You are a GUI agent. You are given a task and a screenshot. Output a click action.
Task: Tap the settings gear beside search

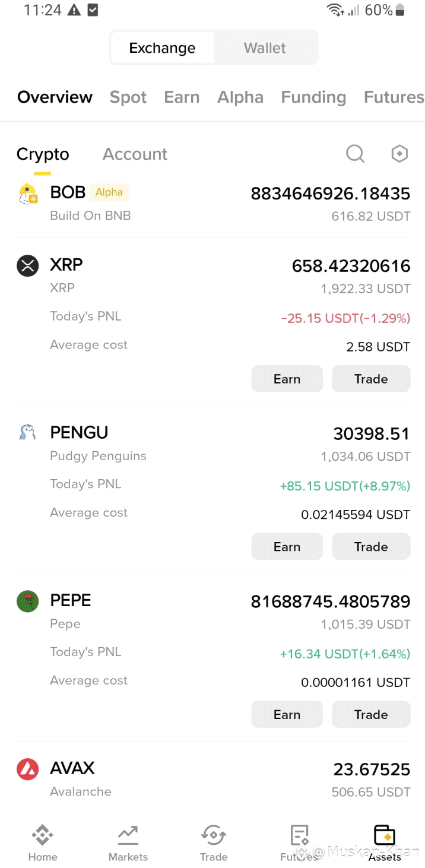coord(399,154)
